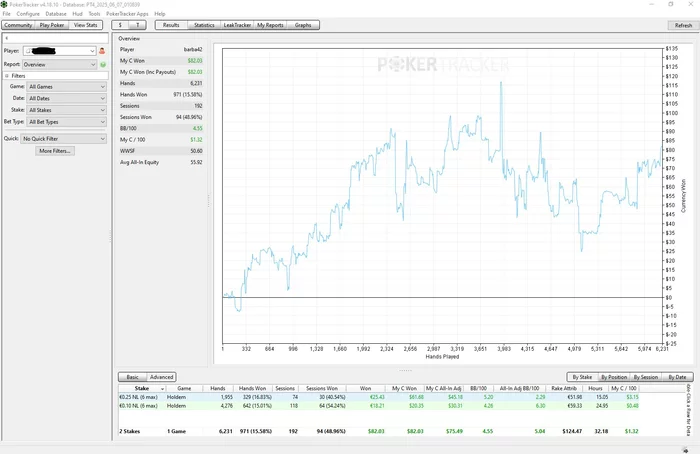Open the Bet Type dropdown
This screenshot has height=454, width=700.
[x=66, y=122]
